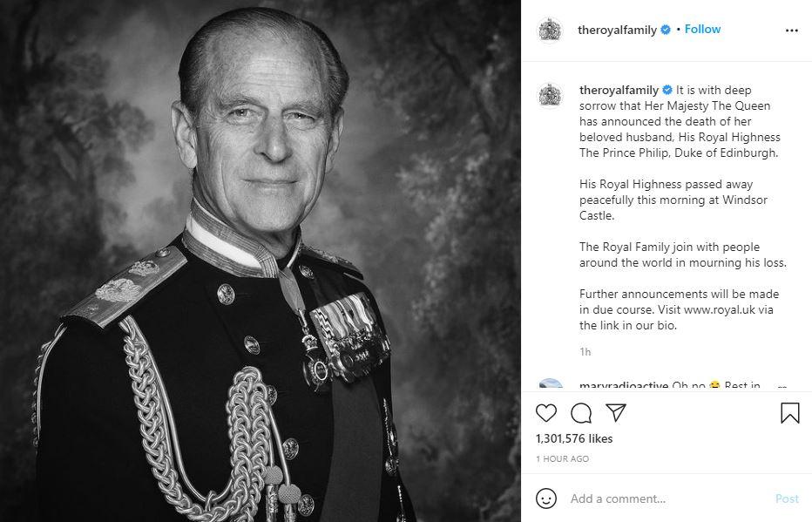Click theroyalfamily username in the caption
812x522 pixels.
click(x=619, y=91)
